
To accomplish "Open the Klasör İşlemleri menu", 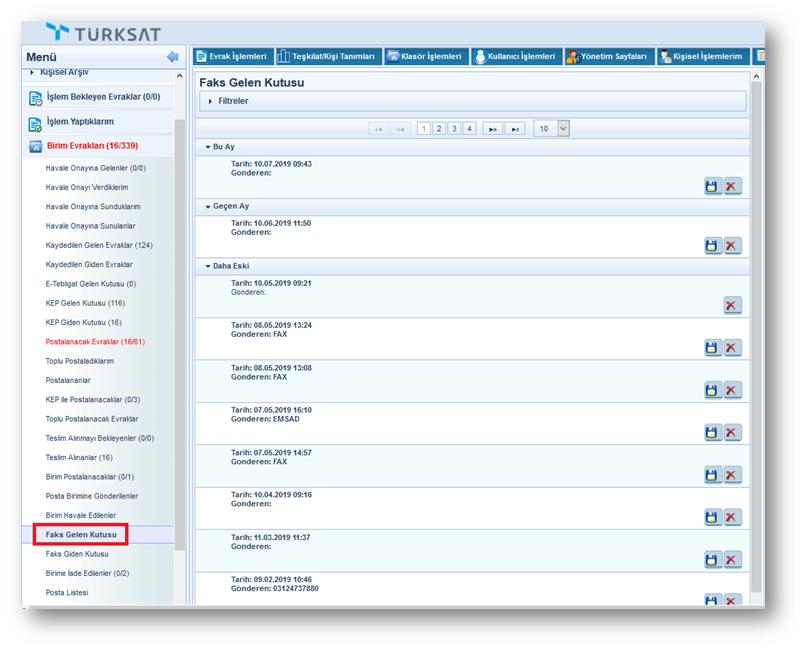I will click(x=425, y=56).
